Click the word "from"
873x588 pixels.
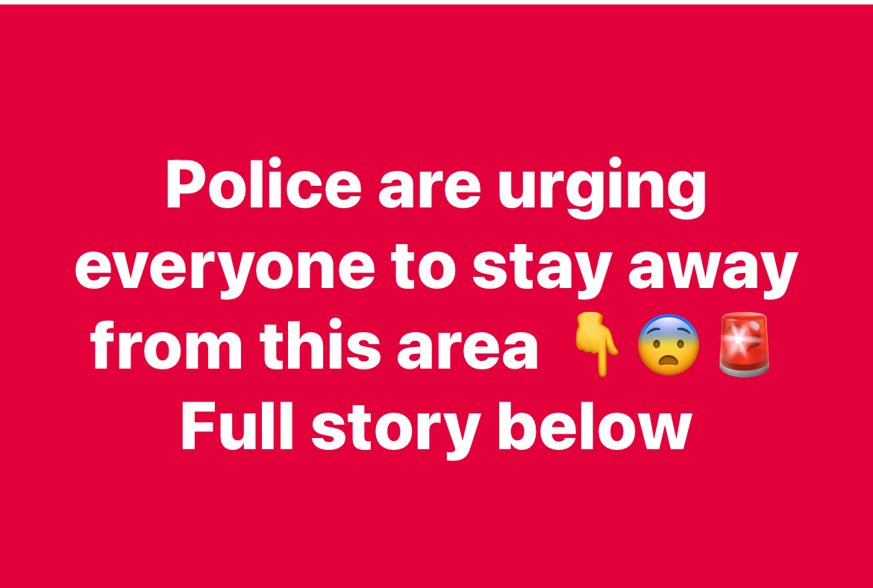[167, 345]
